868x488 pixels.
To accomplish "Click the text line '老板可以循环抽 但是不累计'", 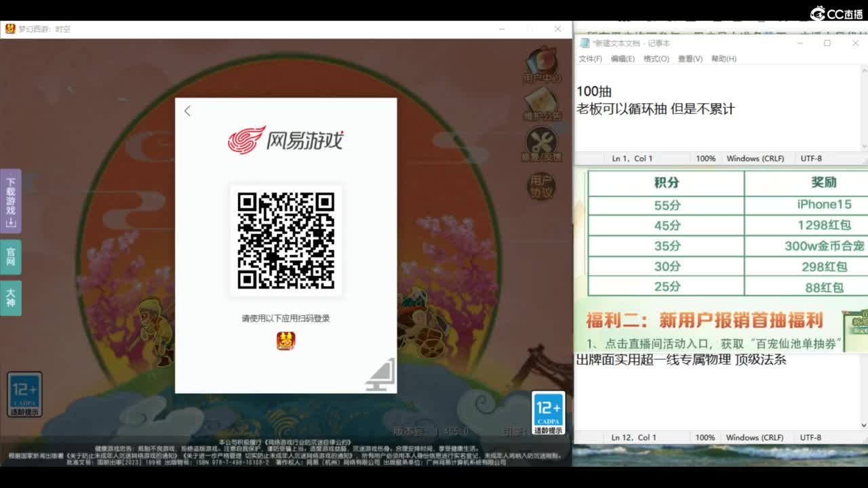I will (x=656, y=109).
